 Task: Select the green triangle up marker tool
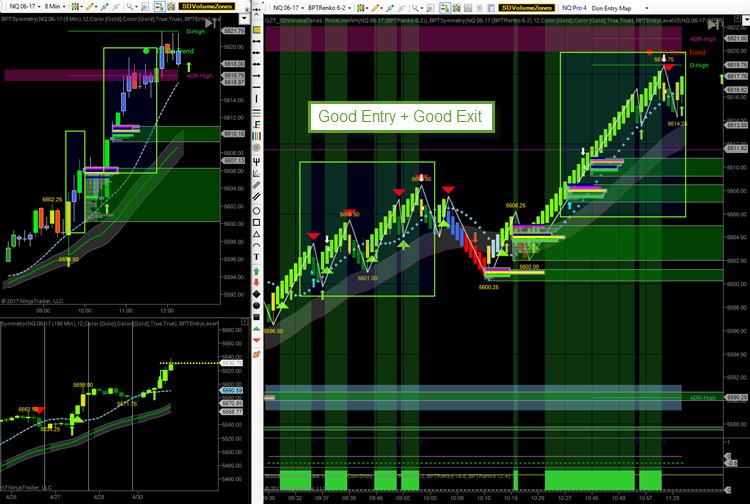[x=256, y=329]
